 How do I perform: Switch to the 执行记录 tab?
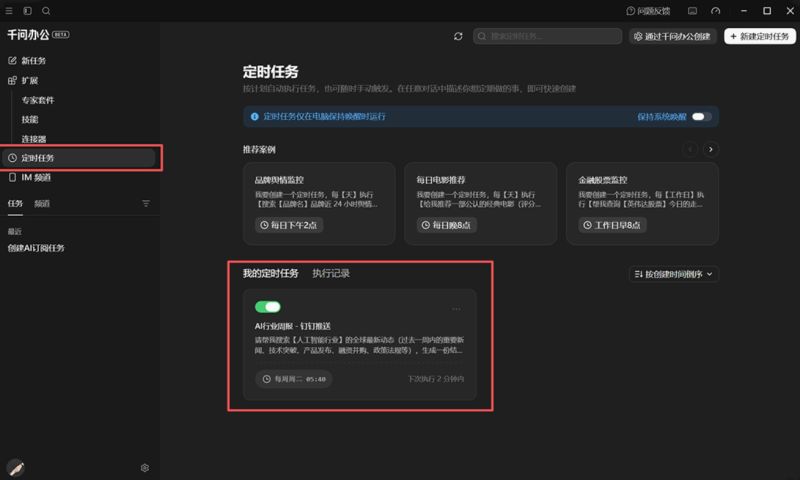[331, 273]
